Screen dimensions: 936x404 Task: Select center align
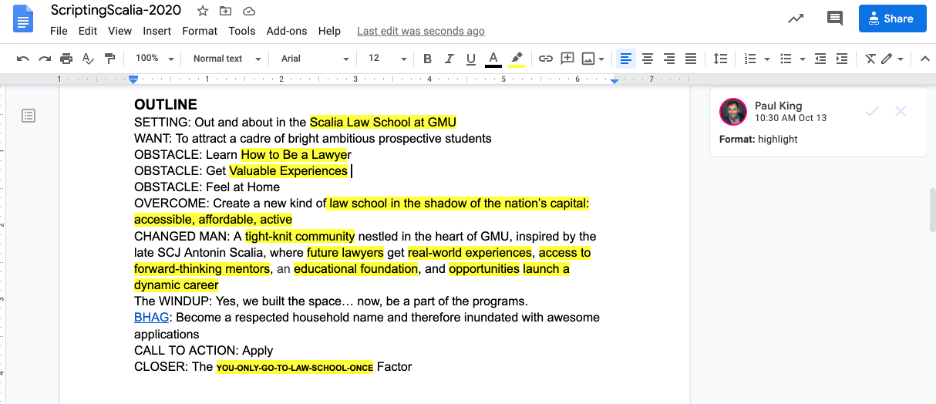[x=648, y=58]
